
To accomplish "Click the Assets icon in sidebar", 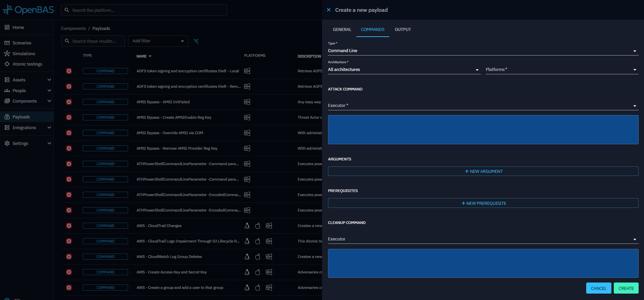I will [7, 80].
